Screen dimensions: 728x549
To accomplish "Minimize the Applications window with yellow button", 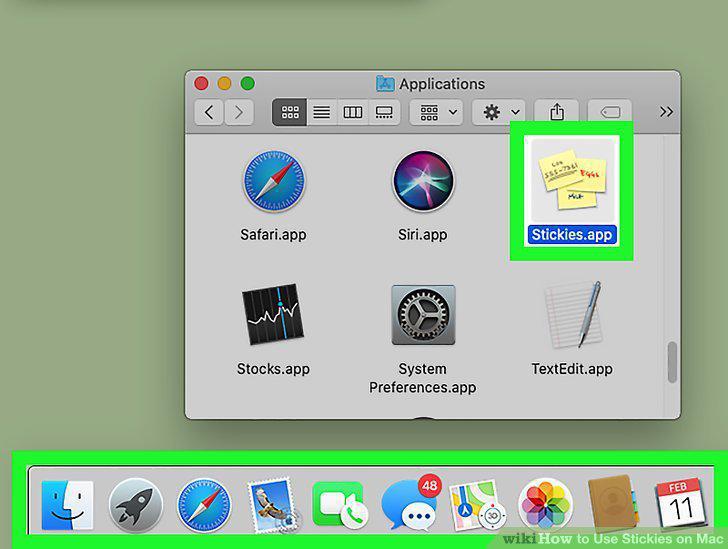I will coord(224,84).
